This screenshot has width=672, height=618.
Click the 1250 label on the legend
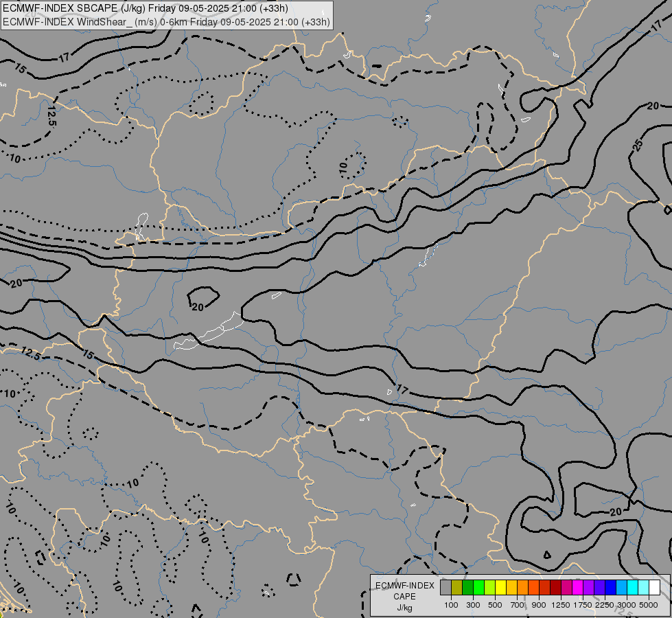click(561, 605)
